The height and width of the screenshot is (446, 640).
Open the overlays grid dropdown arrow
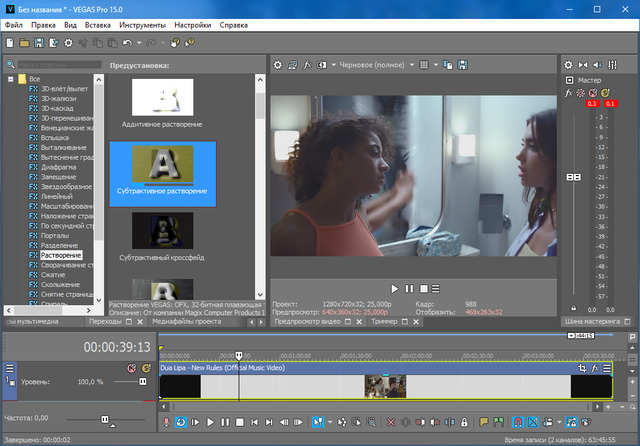pos(438,64)
